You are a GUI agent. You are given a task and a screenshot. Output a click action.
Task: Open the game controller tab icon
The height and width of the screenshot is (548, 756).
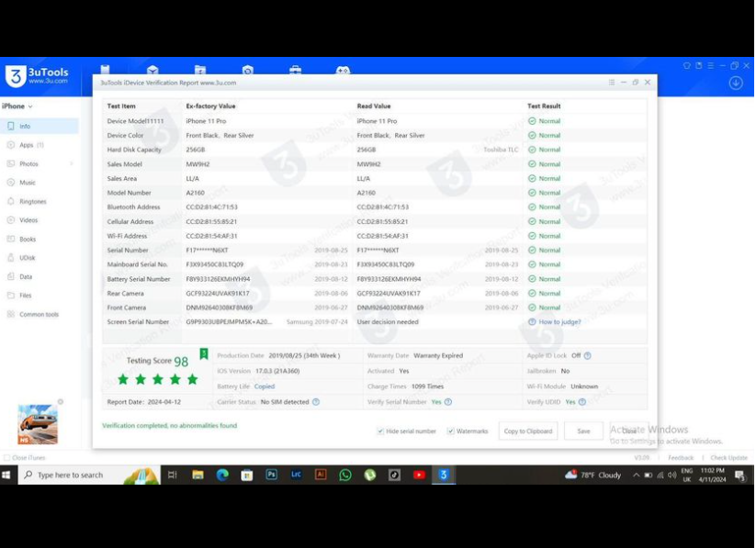[343, 70]
